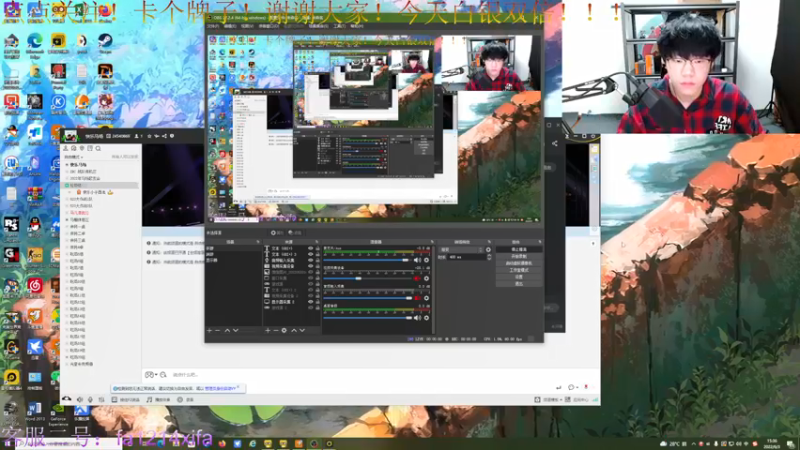Toggle visibility eye of first text source
This screenshot has height=450, width=800.
(x=310, y=248)
